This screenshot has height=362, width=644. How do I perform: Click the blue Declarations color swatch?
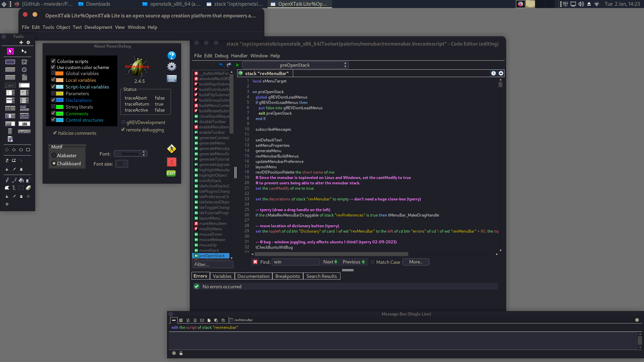(x=59, y=100)
